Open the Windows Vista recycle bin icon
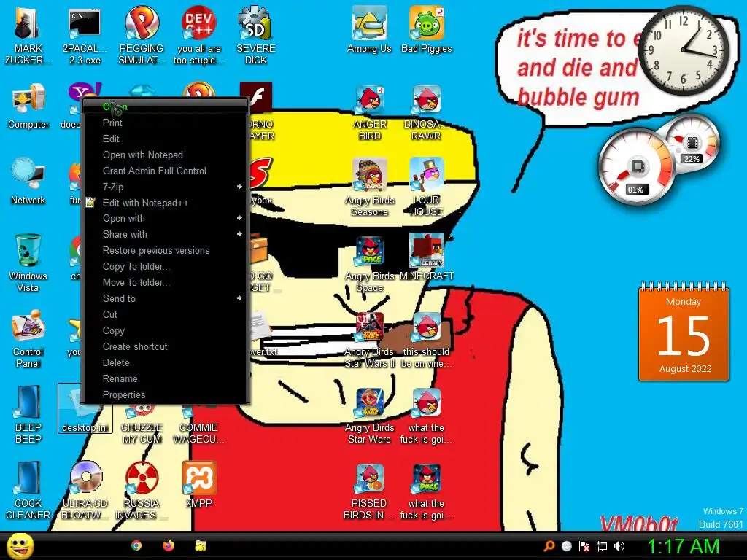747x560 pixels. pyautogui.click(x=28, y=262)
